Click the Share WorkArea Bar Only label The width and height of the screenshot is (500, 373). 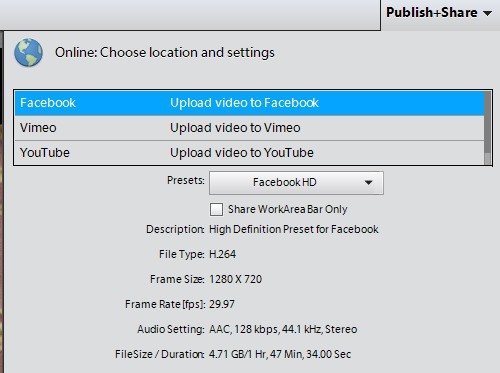(x=288, y=209)
